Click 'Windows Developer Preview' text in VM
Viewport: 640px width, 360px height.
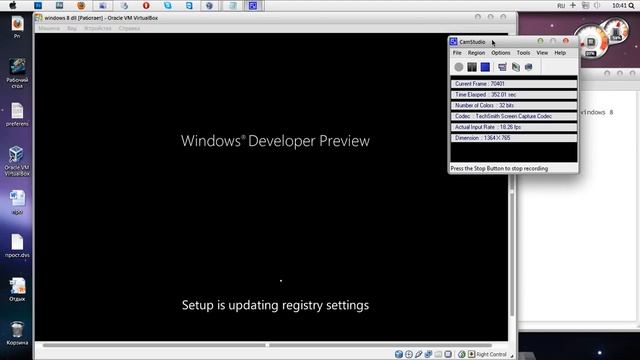(x=275, y=141)
